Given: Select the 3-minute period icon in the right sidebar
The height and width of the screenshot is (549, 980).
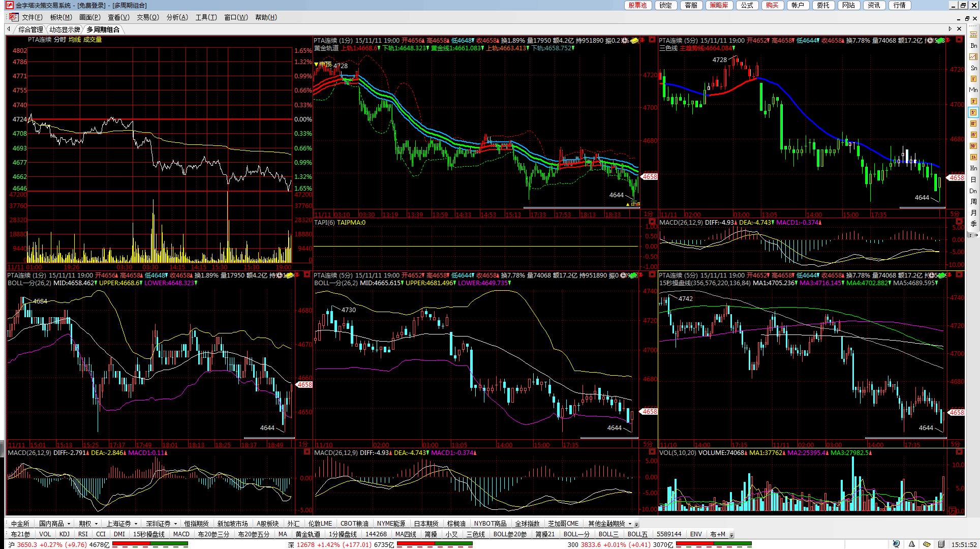Looking at the screenshot, I should click(x=973, y=101).
